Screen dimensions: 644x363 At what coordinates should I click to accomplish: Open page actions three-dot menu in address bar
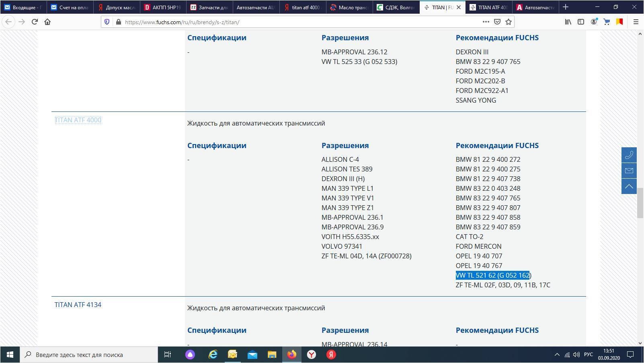[486, 22]
